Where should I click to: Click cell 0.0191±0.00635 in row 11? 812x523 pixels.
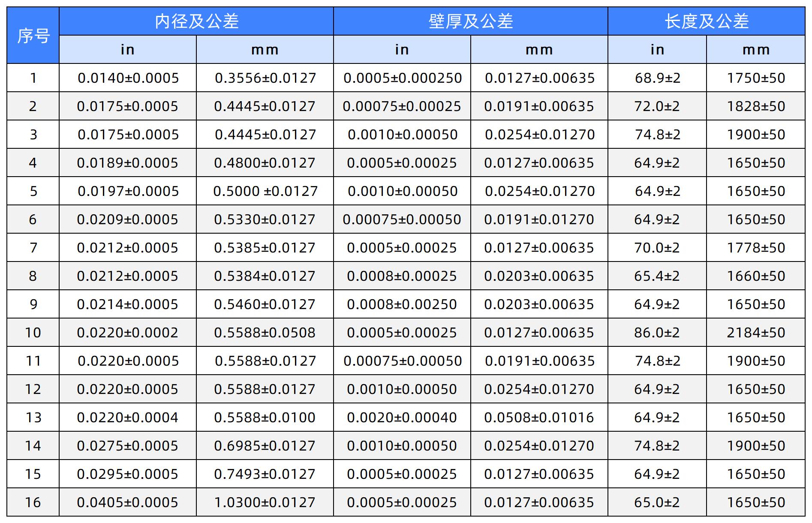(x=539, y=361)
